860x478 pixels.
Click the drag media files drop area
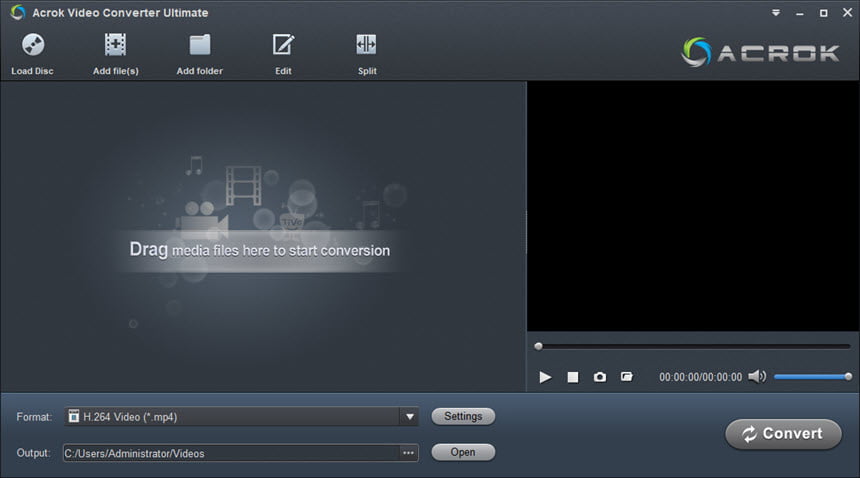point(263,236)
